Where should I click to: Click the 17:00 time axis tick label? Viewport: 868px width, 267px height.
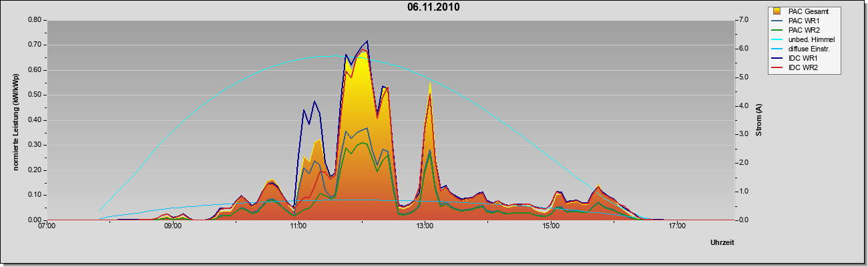[676, 226]
